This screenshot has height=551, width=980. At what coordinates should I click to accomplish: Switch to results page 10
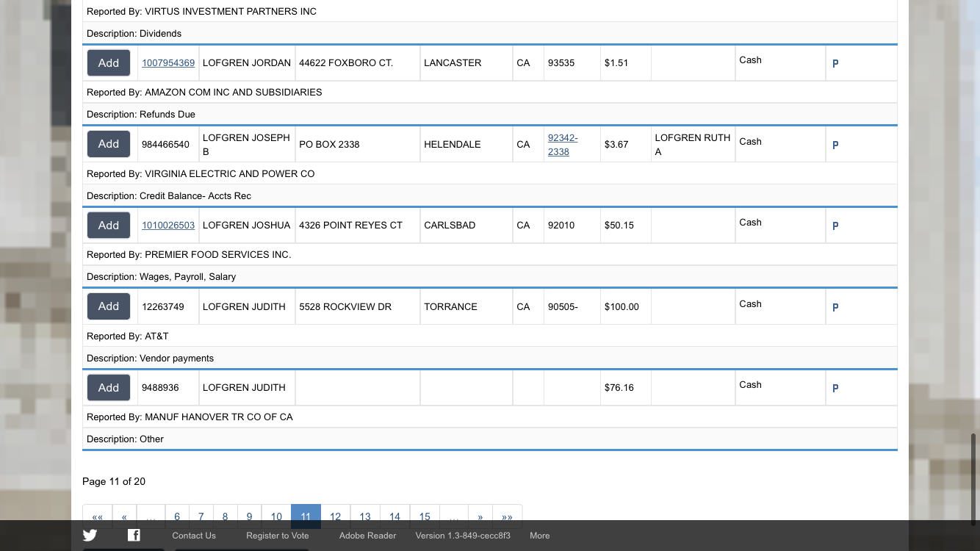276,517
